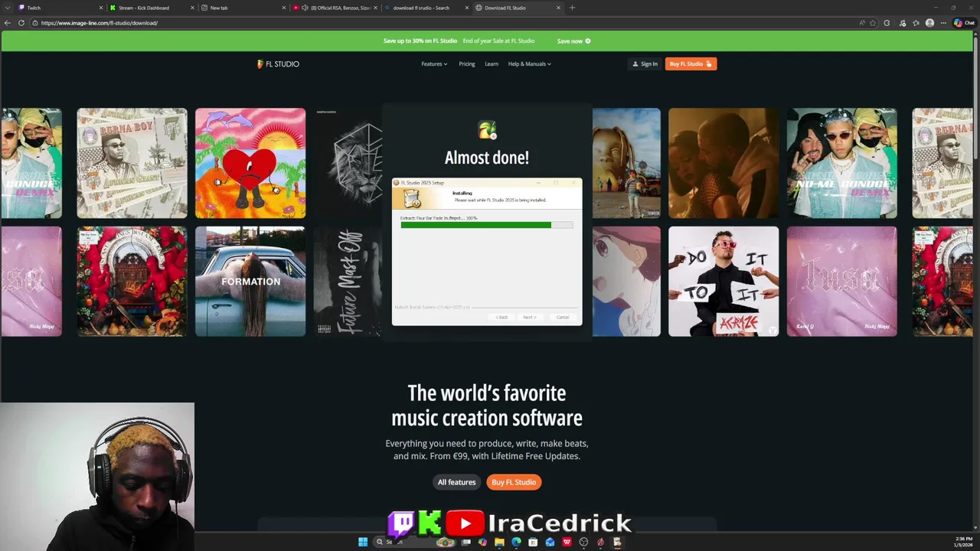Viewport: 980px width, 551px height.
Task: Switch to the download fl studio - Search tab
Action: [426, 8]
